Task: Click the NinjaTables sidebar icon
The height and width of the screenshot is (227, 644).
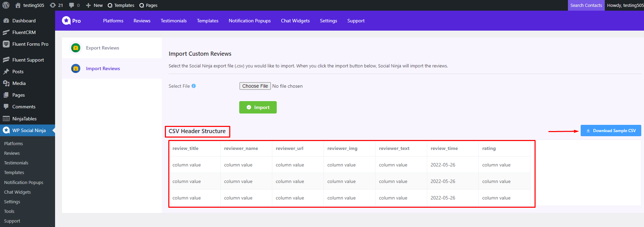Action: coord(6,119)
